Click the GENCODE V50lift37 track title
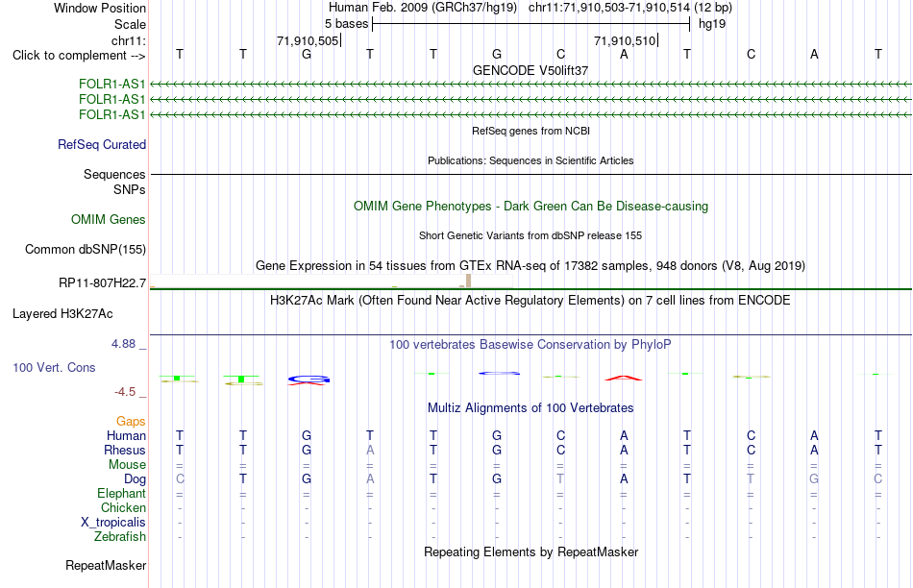The height and width of the screenshot is (588, 913). (x=531, y=70)
